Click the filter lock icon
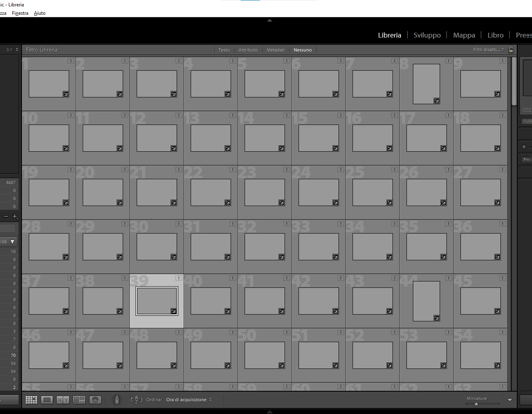This screenshot has width=532, height=414. (511, 50)
